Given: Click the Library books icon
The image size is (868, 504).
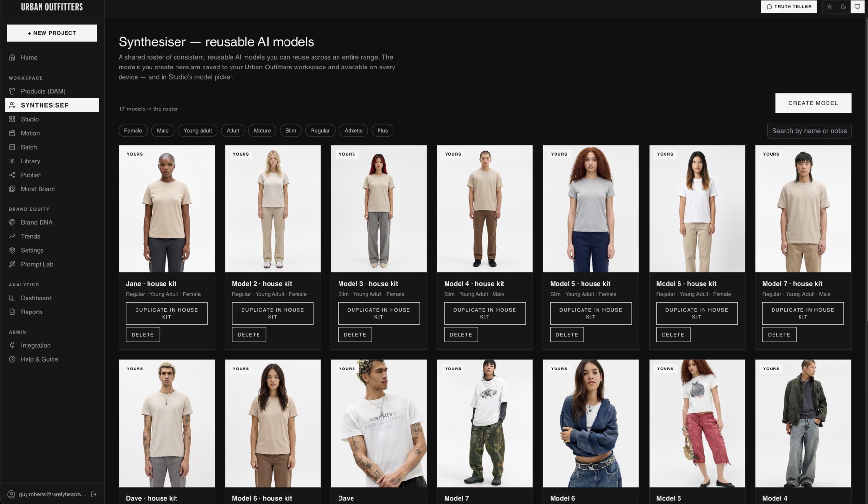Looking at the screenshot, I should pos(12,161).
